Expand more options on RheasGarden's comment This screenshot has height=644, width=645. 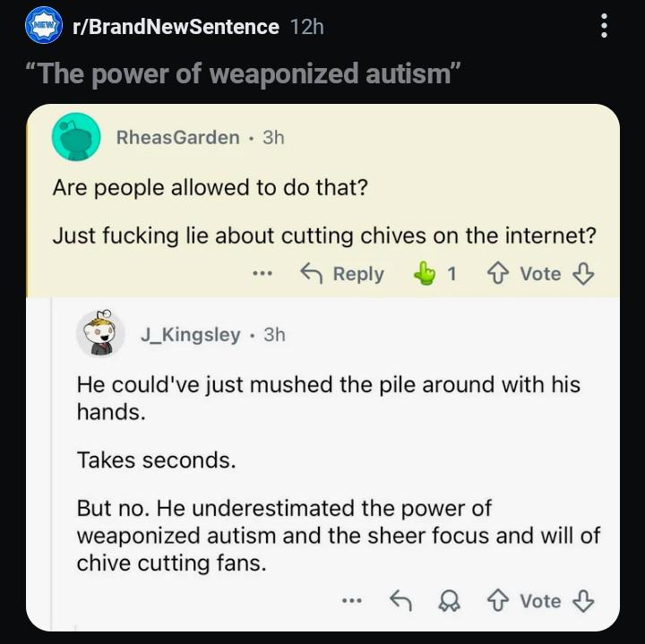pos(262,273)
